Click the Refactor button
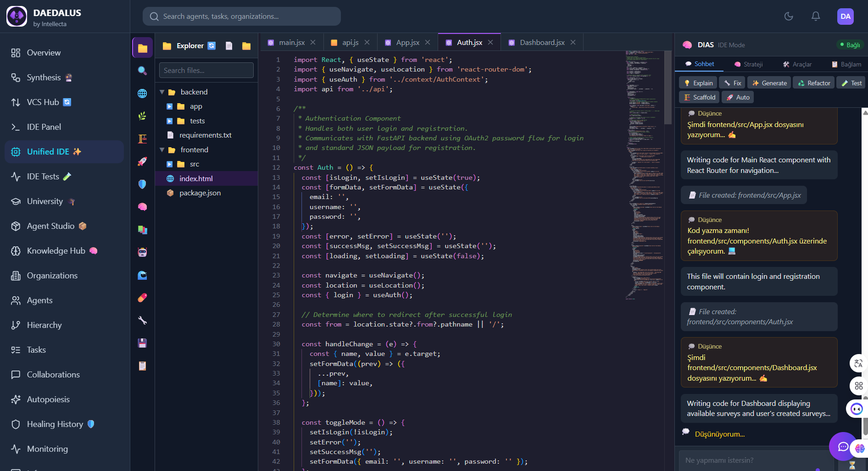Image resolution: width=868 pixels, height=471 pixels. (814, 83)
